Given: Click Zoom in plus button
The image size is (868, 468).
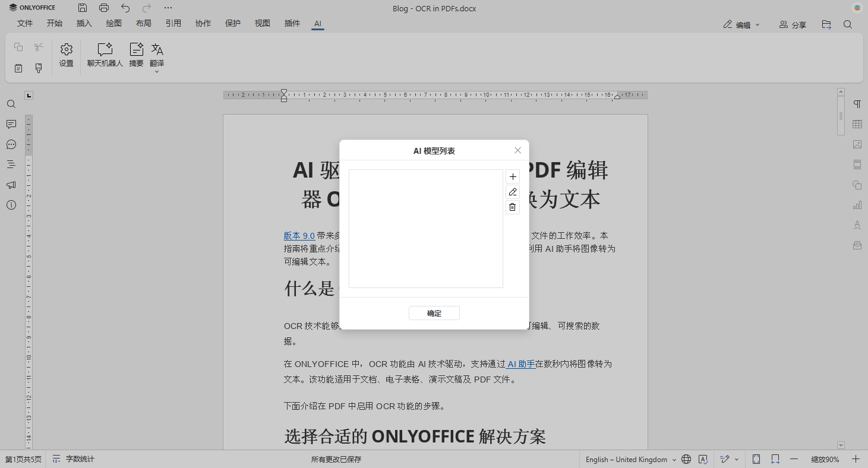Looking at the screenshot, I should coord(856,459).
